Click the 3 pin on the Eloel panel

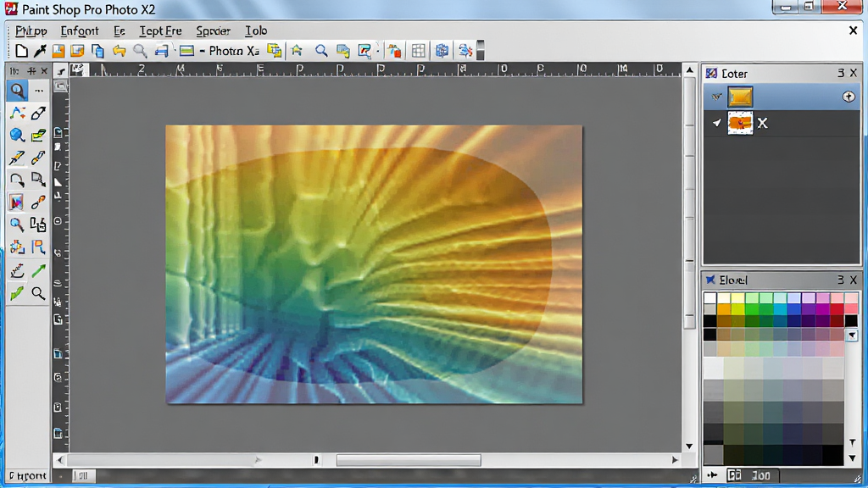pyautogui.click(x=841, y=280)
